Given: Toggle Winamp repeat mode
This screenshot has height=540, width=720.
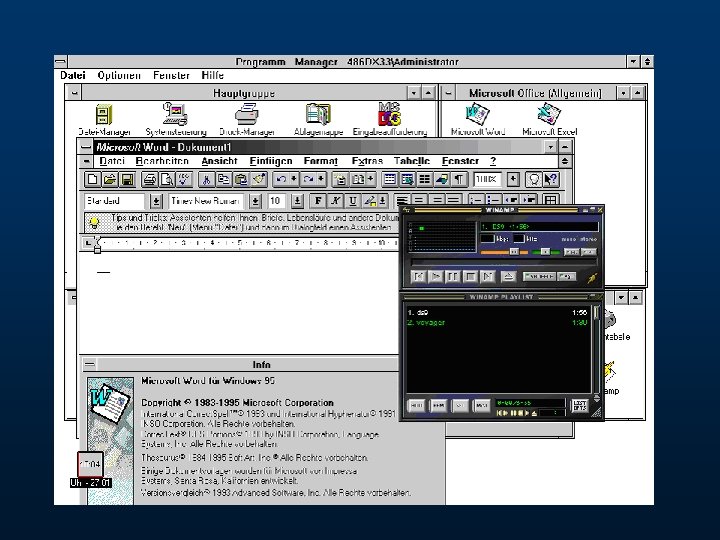Looking at the screenshot, I should point(567,276).
